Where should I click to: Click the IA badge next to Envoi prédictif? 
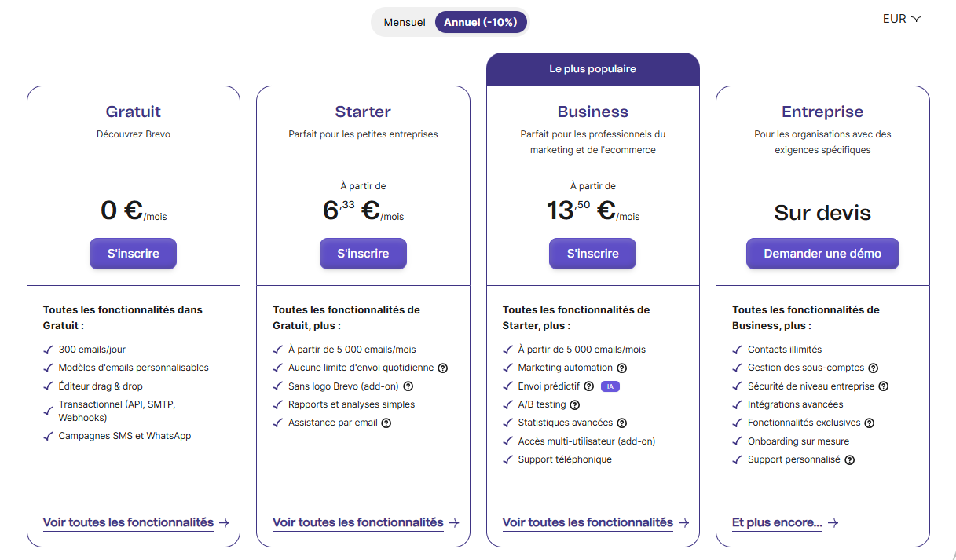pyautogui.click(x=610, y=386)
